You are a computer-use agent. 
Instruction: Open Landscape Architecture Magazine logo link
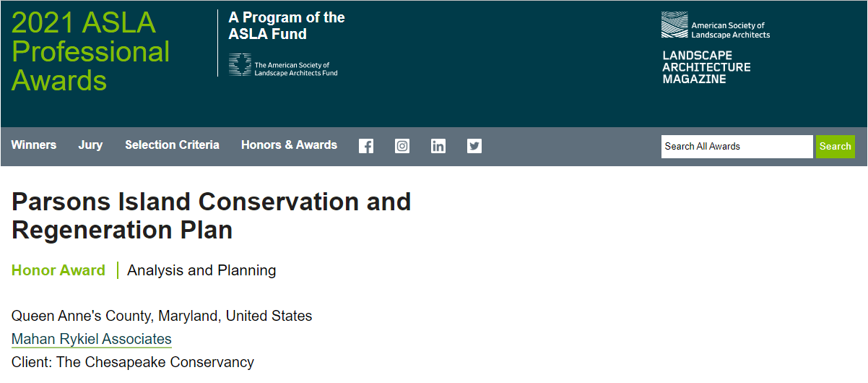coord(706,67)
